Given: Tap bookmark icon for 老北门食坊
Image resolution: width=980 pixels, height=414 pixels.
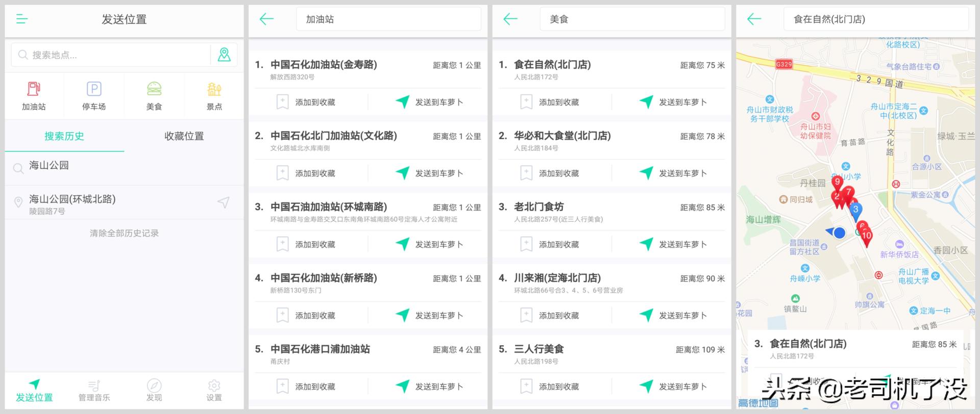Looking at the screenshot, I should (x=526, y=244).
